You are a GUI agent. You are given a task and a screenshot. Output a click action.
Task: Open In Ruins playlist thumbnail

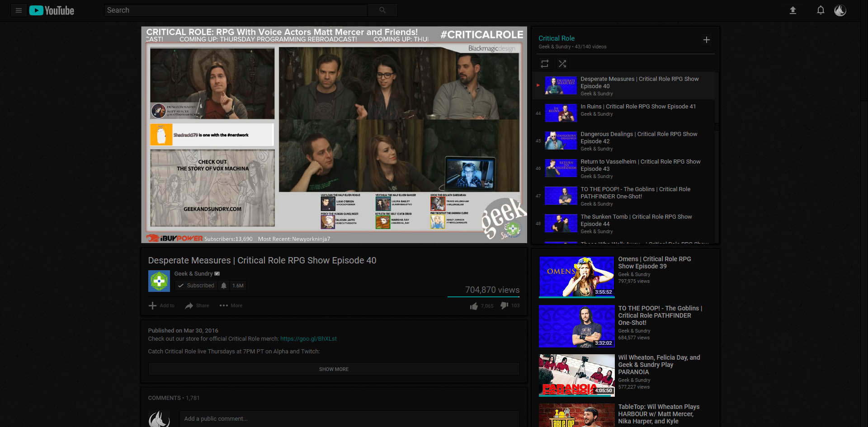[x=561, y=113]
